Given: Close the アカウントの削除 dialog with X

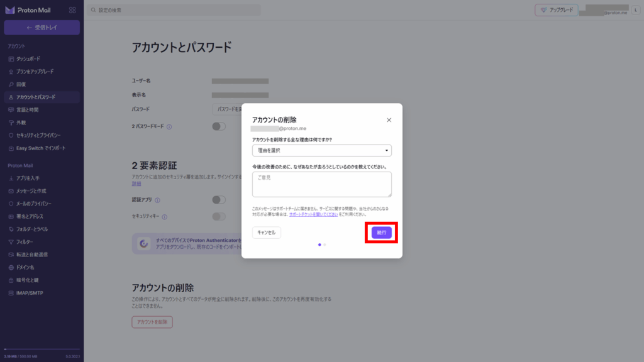Looking at the screenshot, I should point(389,120).
